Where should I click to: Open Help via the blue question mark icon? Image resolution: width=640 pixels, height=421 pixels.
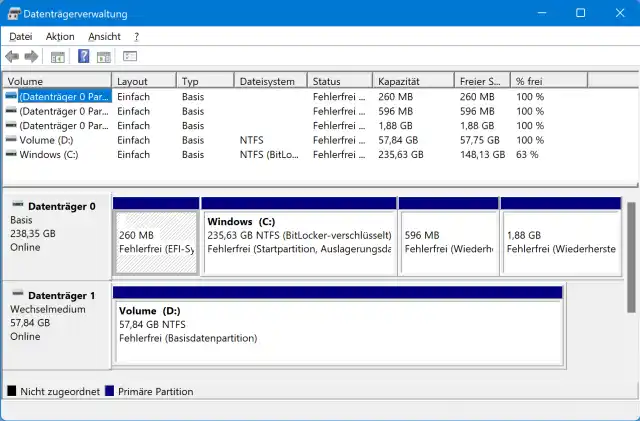(84, 56)
